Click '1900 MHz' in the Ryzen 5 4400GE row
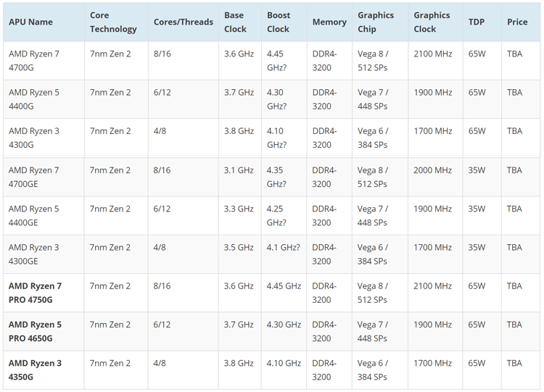Image resolution: width=544 pixels, height=392 pixels. pos(432,209)
